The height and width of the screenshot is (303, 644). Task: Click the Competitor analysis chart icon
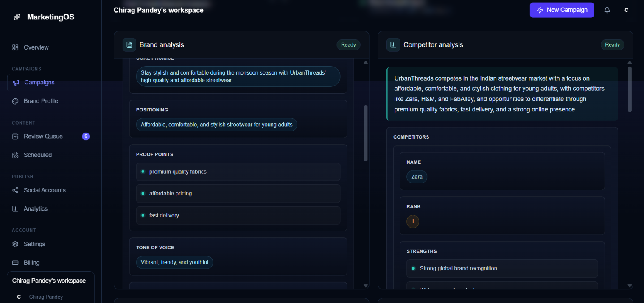pyautogui.click(x=393, y=45)
